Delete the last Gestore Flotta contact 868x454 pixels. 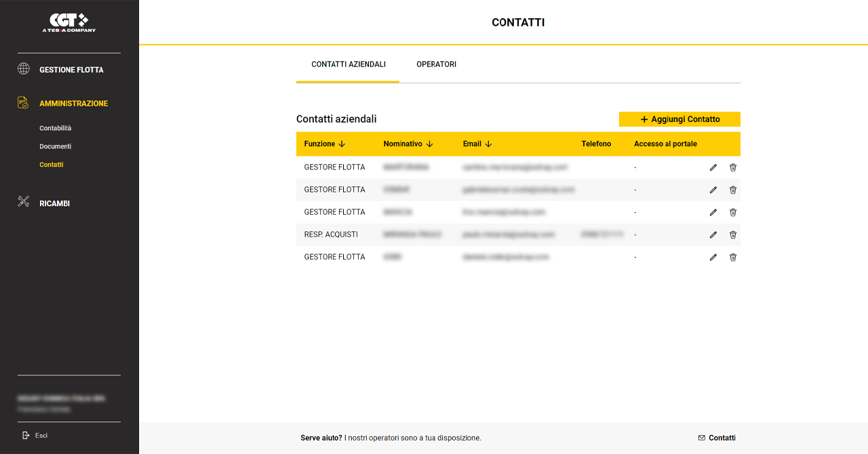[733, 257]
